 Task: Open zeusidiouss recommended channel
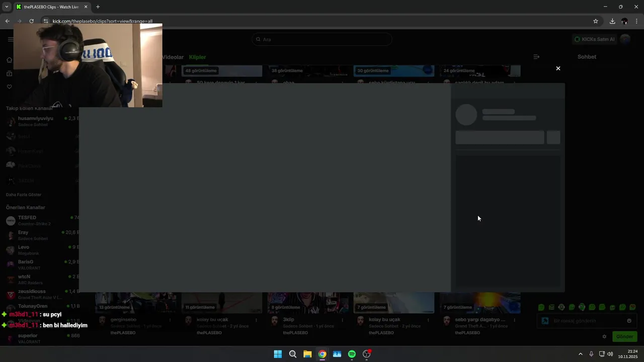click(x=42, y=294)
